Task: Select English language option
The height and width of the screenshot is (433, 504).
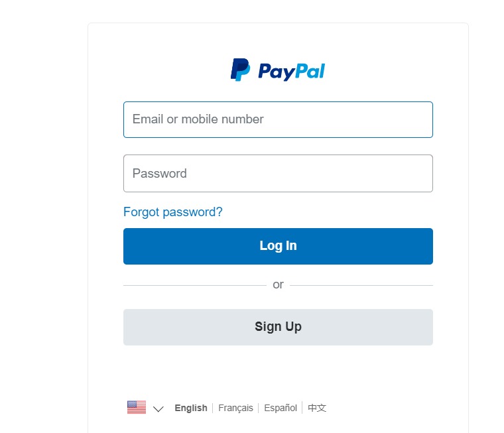Action: click(191, 408)
